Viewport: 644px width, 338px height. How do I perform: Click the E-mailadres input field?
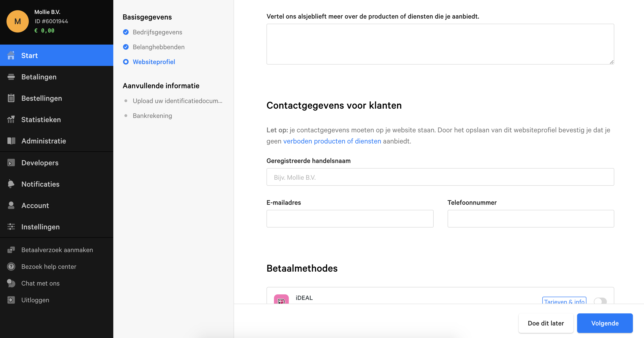[350, 218]
